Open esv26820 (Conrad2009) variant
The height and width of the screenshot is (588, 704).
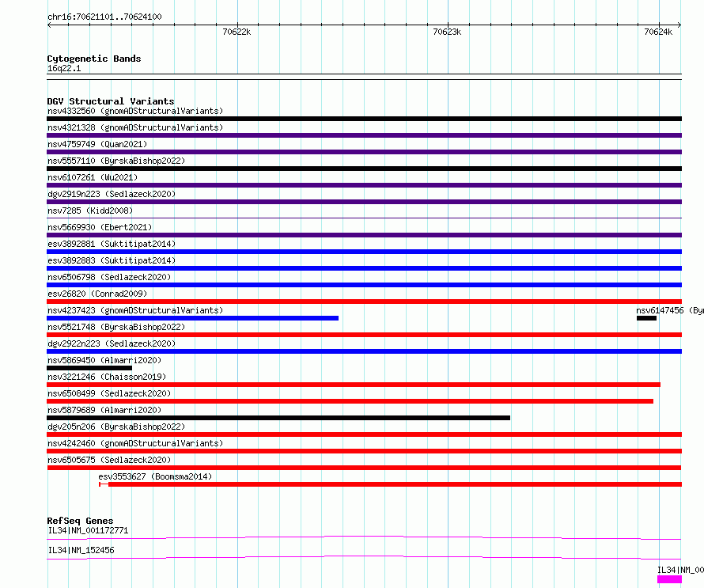click(x=97, y=294)
